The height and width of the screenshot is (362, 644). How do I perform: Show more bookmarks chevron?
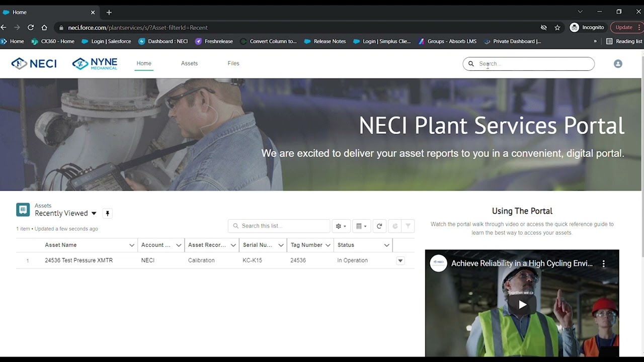595,41
